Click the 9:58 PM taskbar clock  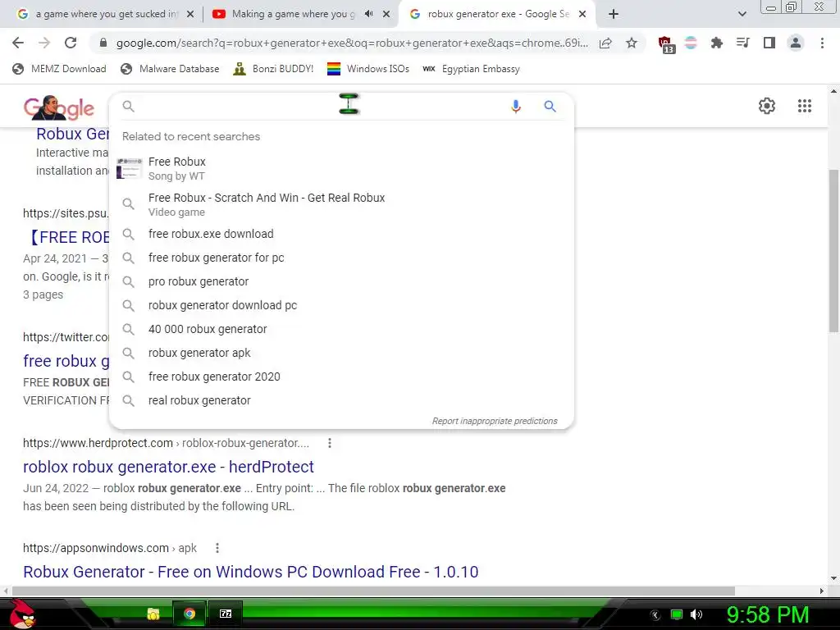click(767, 614)
